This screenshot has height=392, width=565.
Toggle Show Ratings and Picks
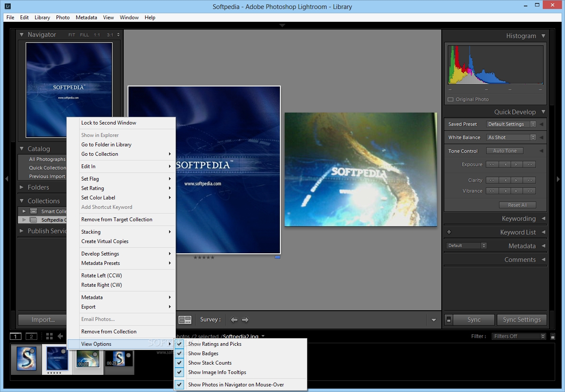(x=214, y=344)
